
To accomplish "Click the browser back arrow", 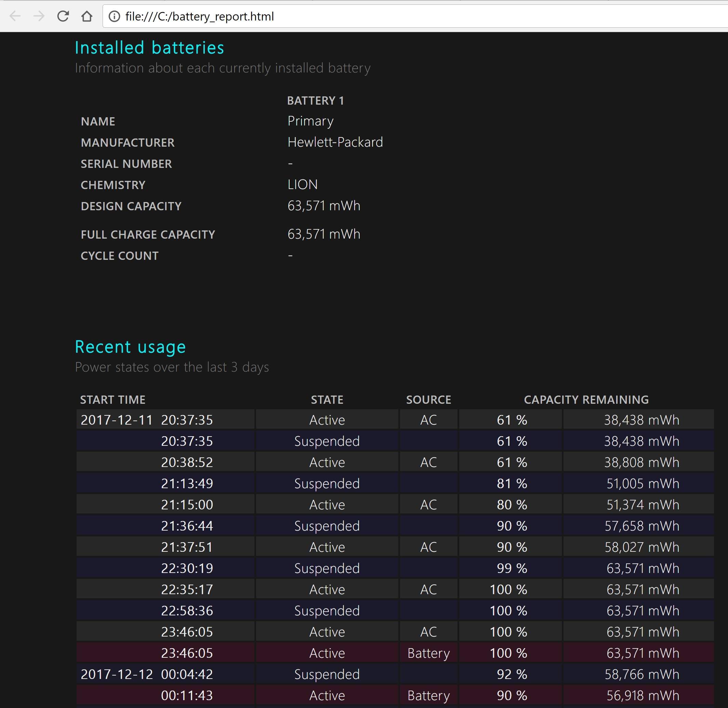I will click(x=15, y=16).
